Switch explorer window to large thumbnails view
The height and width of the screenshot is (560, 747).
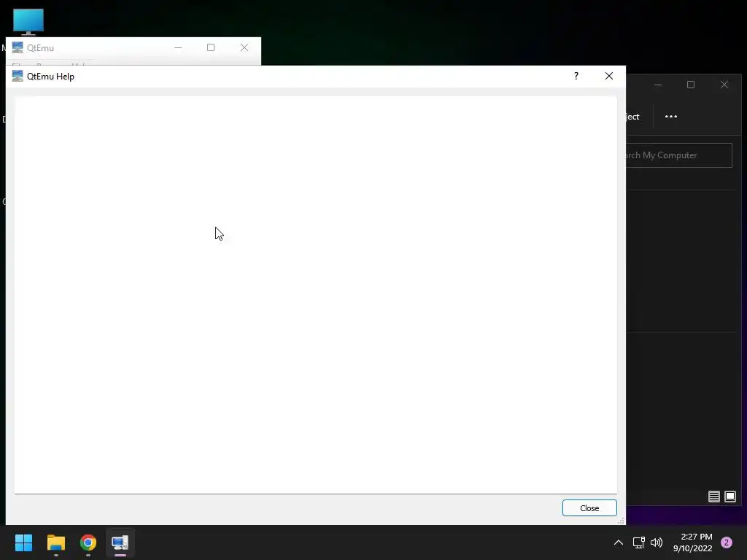click(729, 497)
